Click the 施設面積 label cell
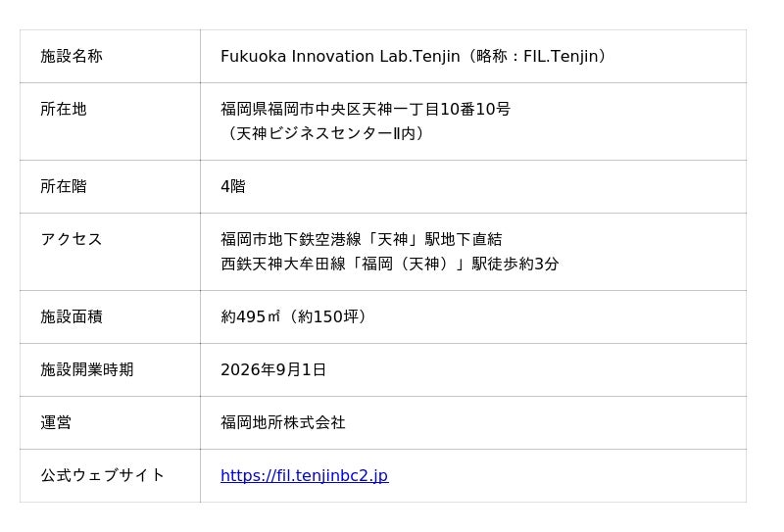This screenshot has width=784, height=532. pos(110,317)
